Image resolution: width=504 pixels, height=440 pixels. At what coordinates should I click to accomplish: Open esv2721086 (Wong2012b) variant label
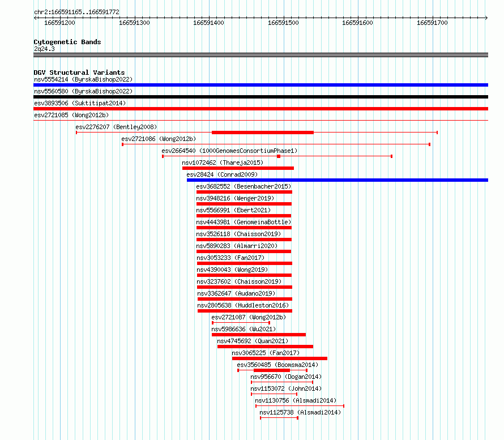pos(159,139)
